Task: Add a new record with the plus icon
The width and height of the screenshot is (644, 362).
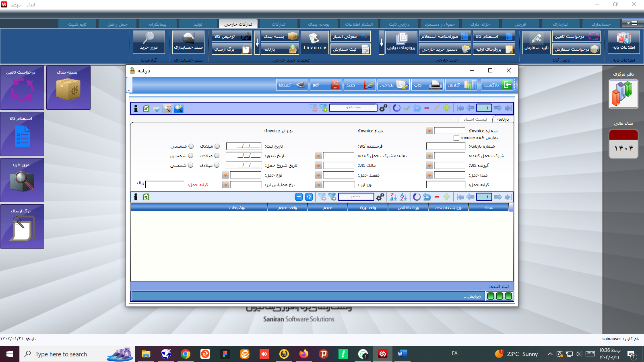Action: pos(447,108)
